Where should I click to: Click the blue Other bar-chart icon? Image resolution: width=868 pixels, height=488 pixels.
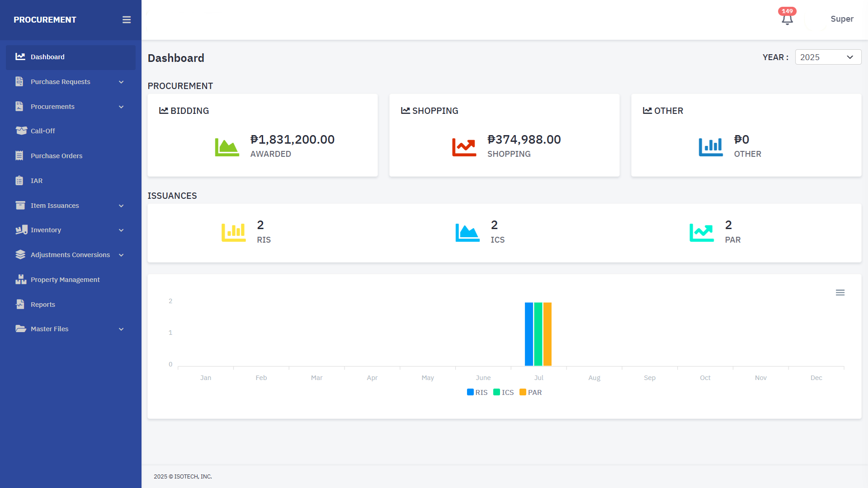pyautogui.click(x=711, y=147)
